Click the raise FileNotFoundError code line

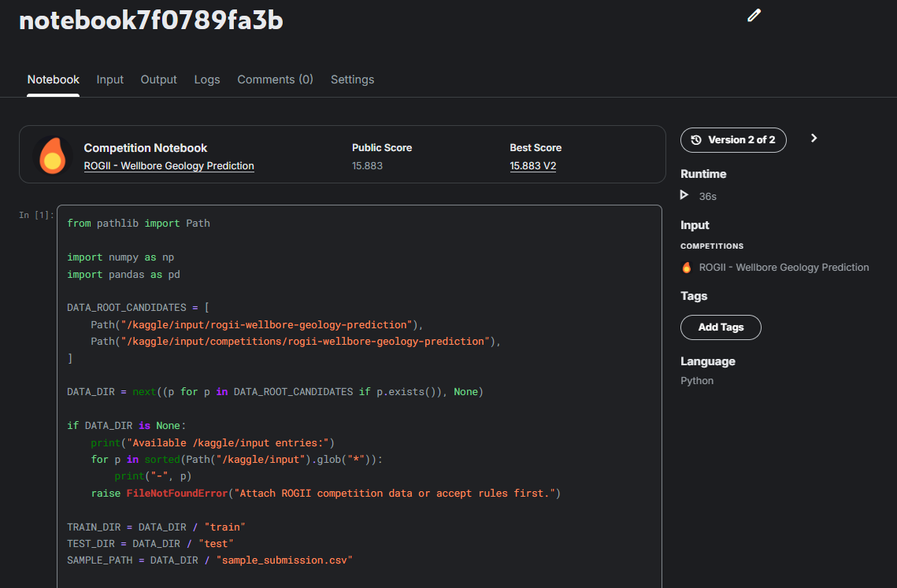325,493
